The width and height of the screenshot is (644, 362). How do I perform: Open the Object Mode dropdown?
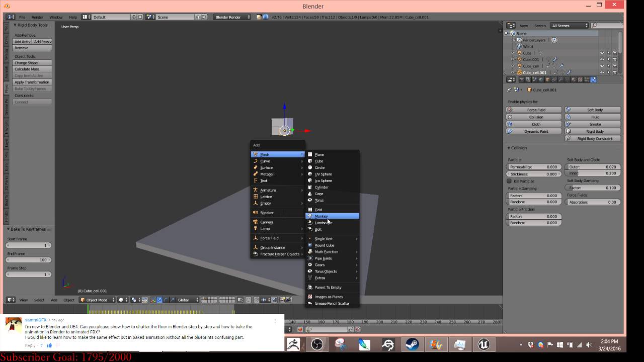point(97,300)
